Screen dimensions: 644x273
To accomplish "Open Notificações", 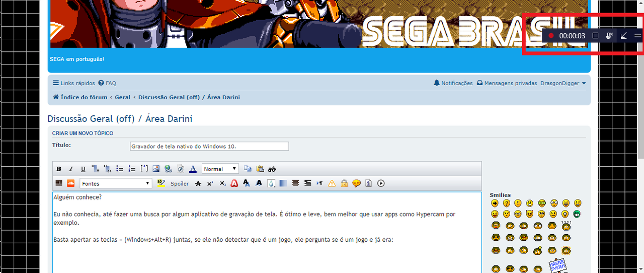I will (x=453, y=83).
